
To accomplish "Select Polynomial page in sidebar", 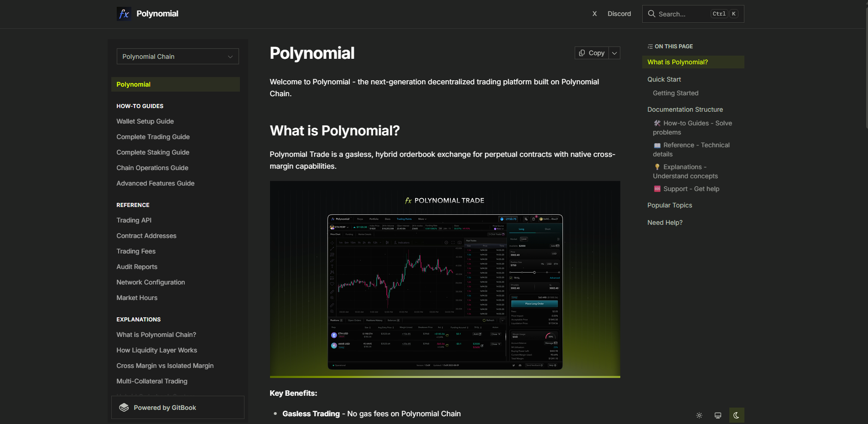I will pyautogui.click(x=176, y=84).
